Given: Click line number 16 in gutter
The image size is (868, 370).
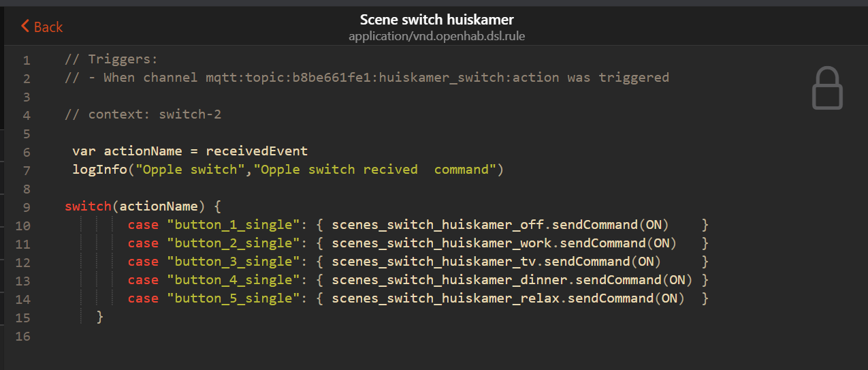Looking at the screenshot, I should tap(23, 336).
